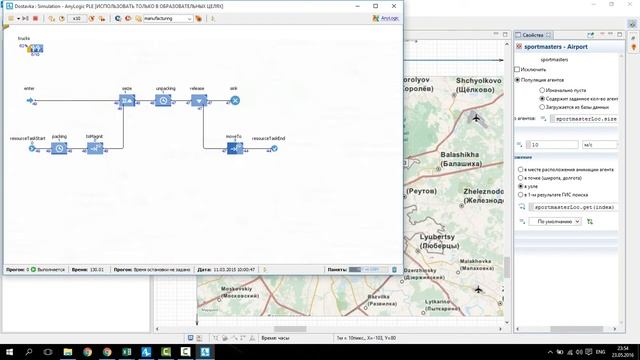Click the sportmasterLoc.size input field
This screenshot has height=360, width=640.
[584, 119]
